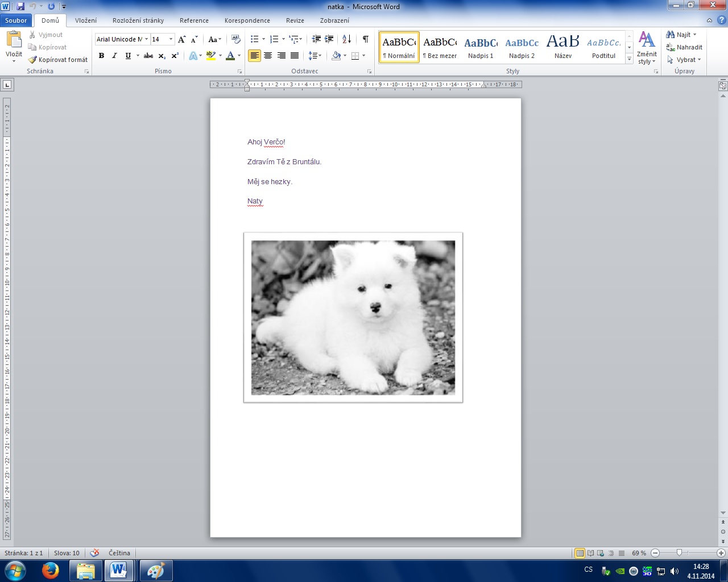Justify the paragraph text
The height and width of the screenshot is (582, 728).
[x=295, y=56]
